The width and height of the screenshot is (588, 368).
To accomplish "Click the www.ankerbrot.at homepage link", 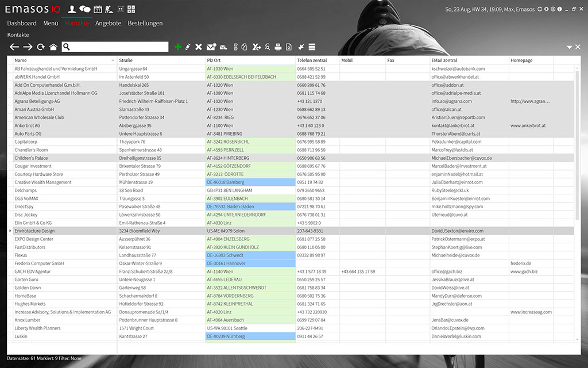I will [x=528, y=125].
